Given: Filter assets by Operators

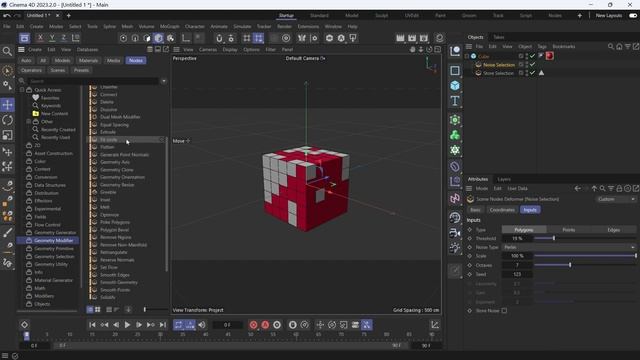Looking at the screenshot, I should pos(31,70).
